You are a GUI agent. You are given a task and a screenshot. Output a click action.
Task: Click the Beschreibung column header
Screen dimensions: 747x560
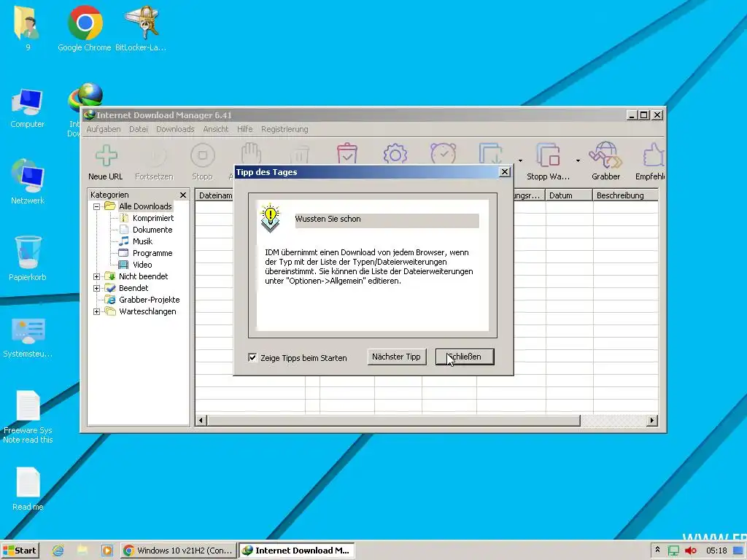(x=625, y=195)
